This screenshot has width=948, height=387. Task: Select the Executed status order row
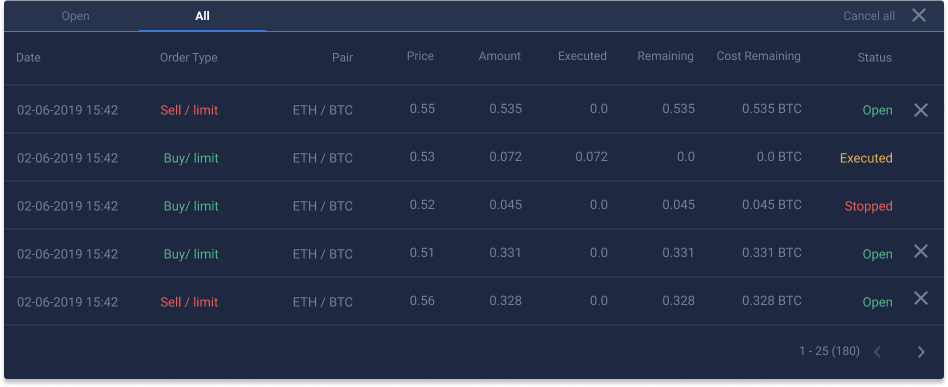point(474,158)
